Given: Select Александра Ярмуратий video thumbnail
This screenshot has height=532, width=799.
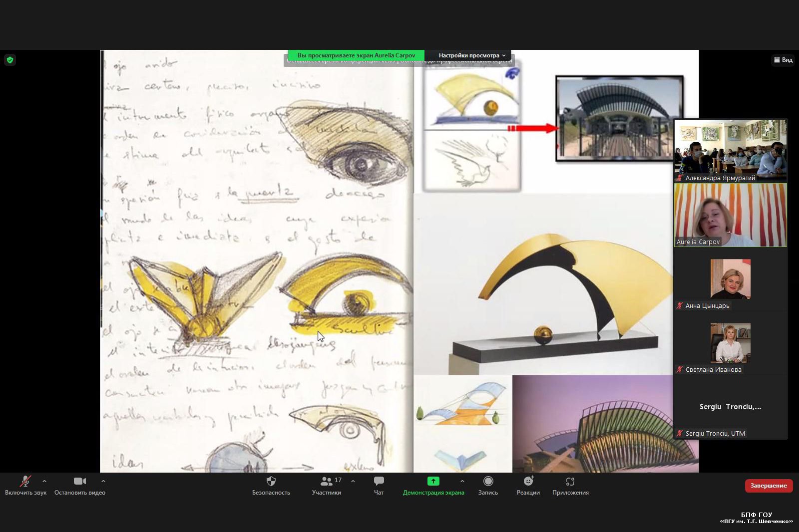Looking at the screenshot, I should 731,151.
